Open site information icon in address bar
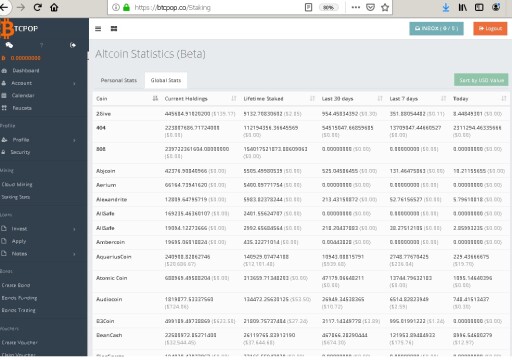 [116, 7]
